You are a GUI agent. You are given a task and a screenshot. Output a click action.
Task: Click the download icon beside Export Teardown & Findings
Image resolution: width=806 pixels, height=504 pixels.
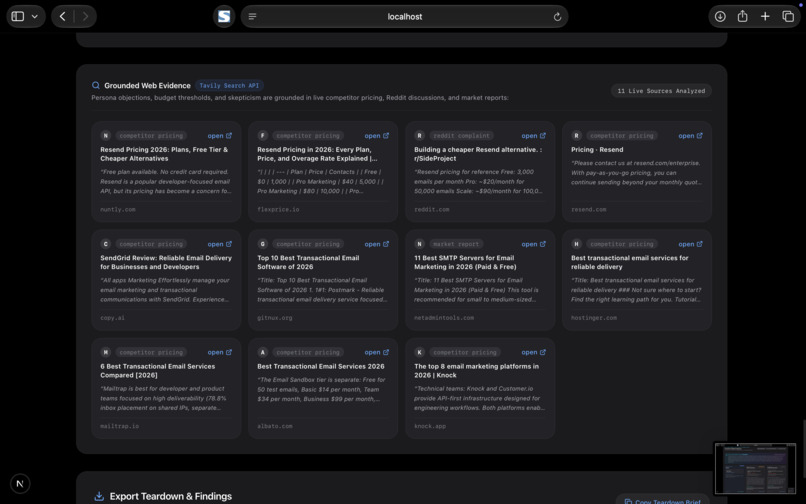99,496
